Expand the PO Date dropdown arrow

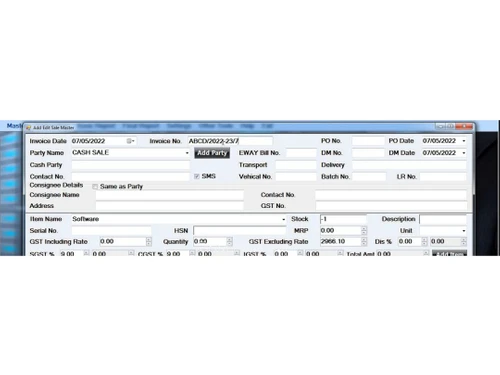point(464,141)
